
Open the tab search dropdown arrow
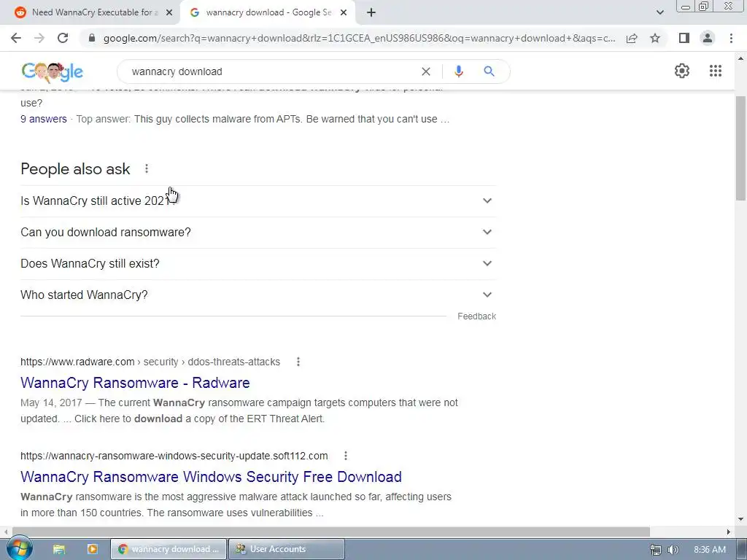tap(659, 12)
